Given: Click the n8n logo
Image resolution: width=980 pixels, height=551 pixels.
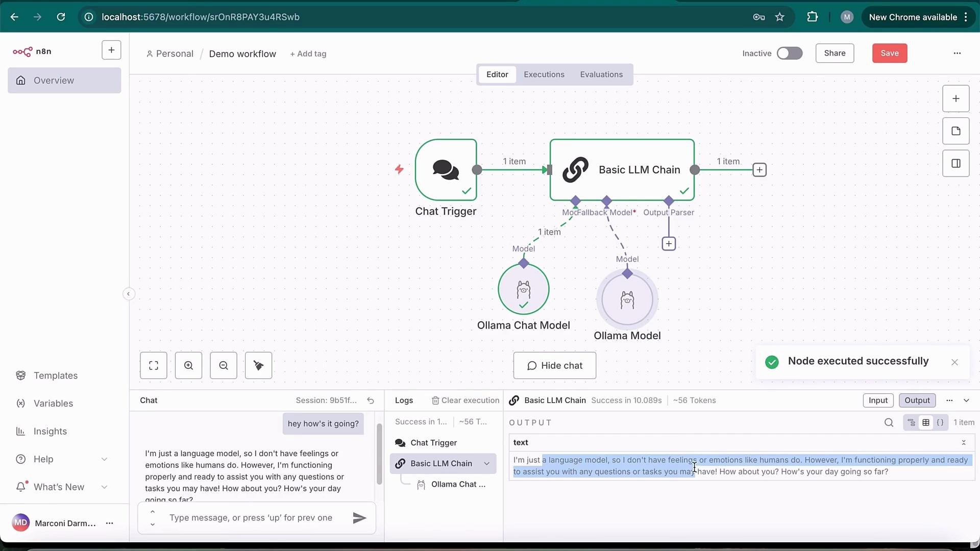Looking at the screenshot, I should click(32, 52).
